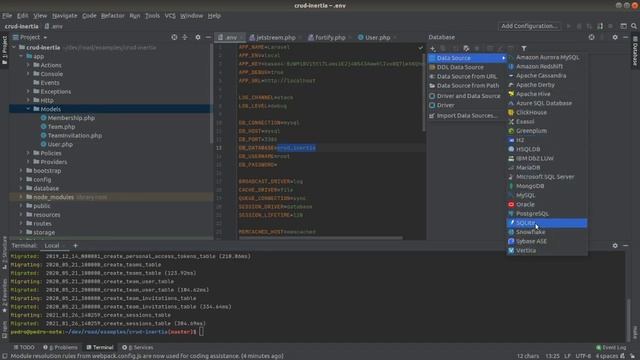
Task: Click UTF-8 encoding in status bar
Action: click(x=583, y=356)
